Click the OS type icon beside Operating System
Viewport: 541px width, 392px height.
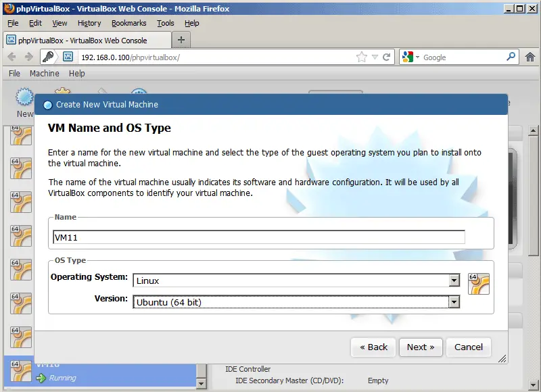tap(479, 284)
